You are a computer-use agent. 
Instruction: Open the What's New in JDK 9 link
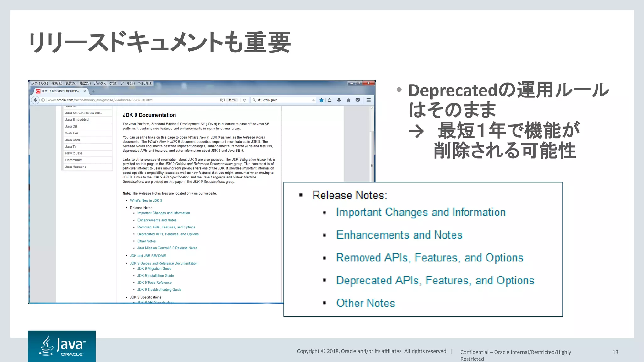pos(146,200)
